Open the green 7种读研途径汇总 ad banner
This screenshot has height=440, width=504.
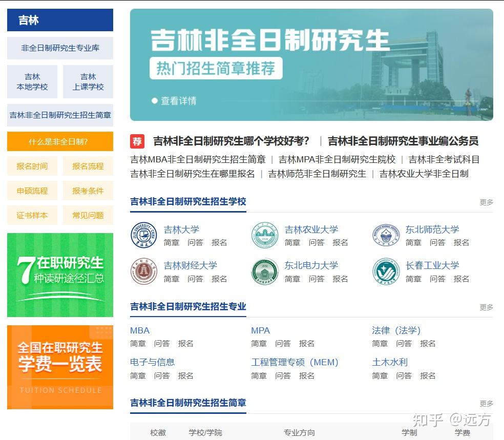(60, 275)
